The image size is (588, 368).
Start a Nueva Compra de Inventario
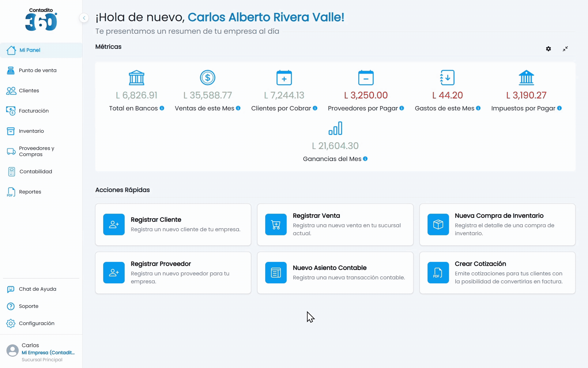click(x=497, y=224)
